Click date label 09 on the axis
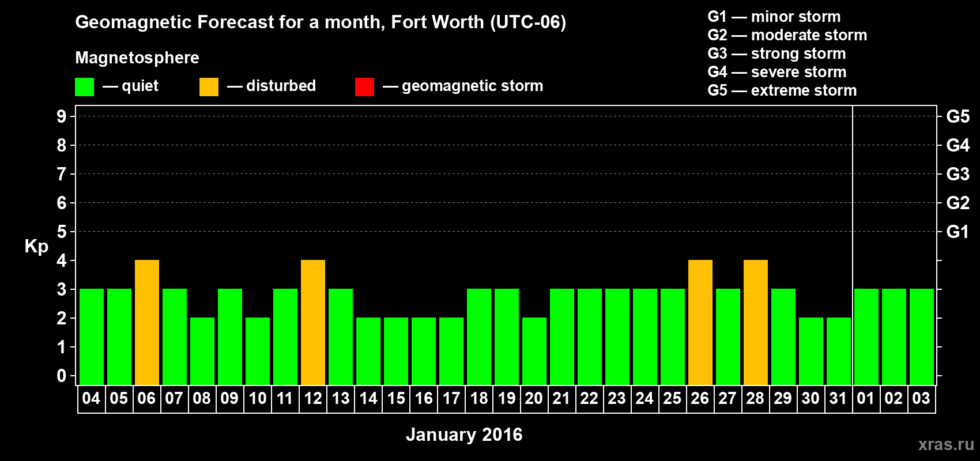This screenshot has height=461, width=980. click(229, 399)
